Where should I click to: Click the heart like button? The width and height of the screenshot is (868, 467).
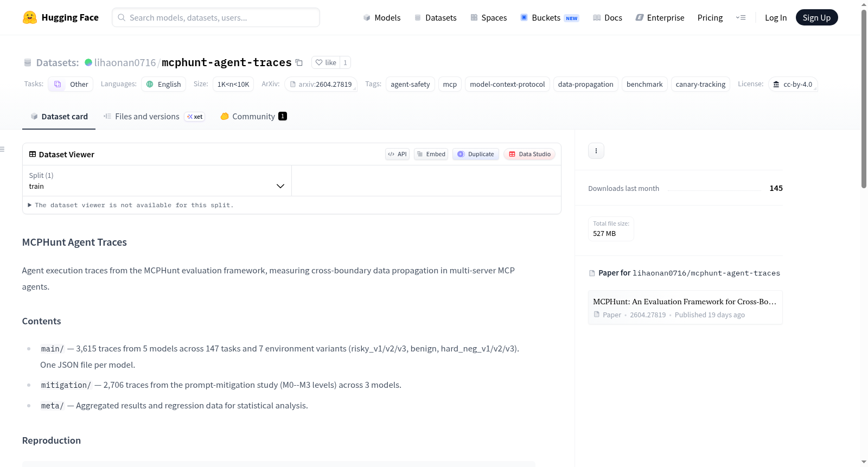[325, 62]
